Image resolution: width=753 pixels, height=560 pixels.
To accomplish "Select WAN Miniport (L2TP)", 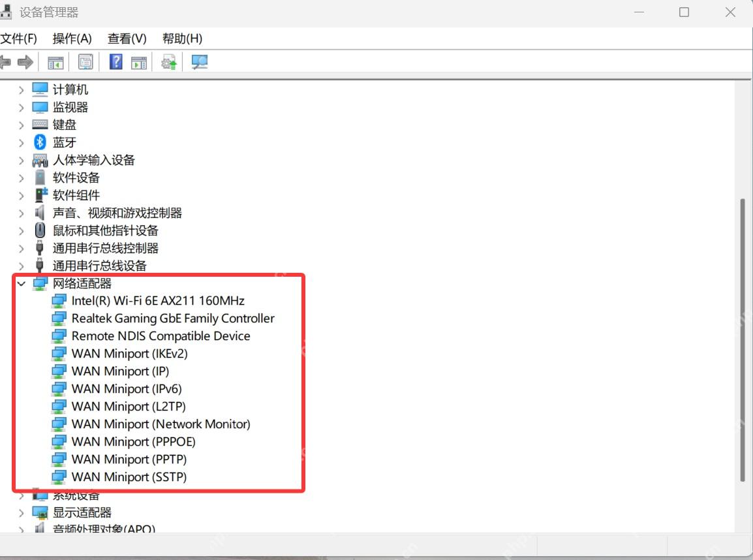I will click(129, 407).
